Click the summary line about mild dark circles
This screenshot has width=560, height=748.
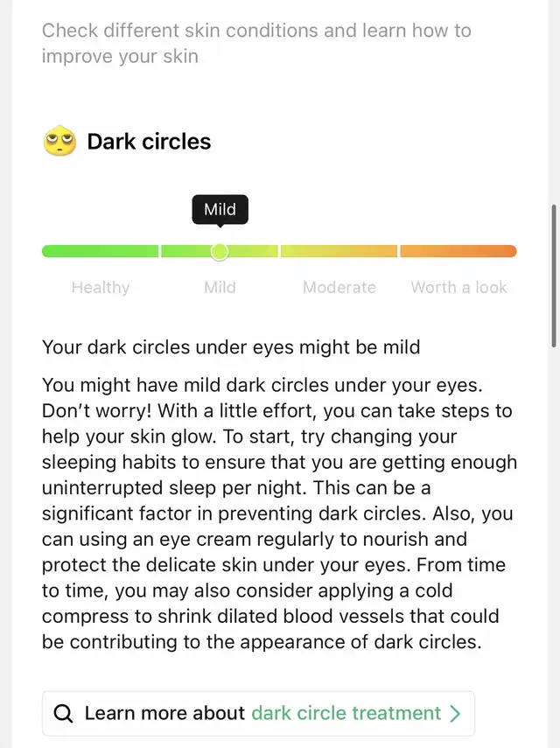231,347
